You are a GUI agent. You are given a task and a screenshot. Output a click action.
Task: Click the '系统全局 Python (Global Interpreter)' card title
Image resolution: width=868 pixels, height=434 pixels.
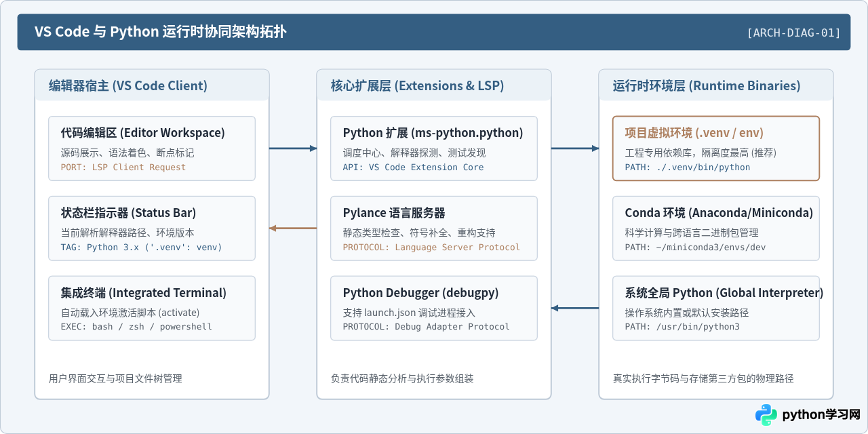724,293
